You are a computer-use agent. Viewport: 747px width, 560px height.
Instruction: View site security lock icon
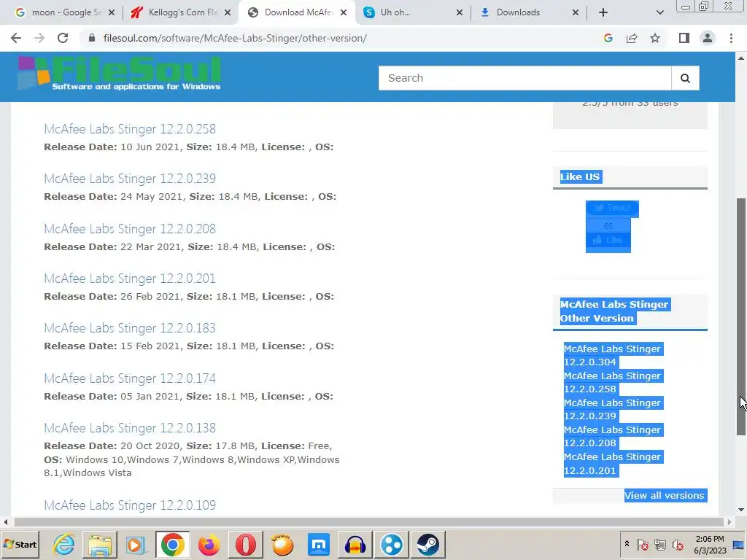click(x=92, y=38)
